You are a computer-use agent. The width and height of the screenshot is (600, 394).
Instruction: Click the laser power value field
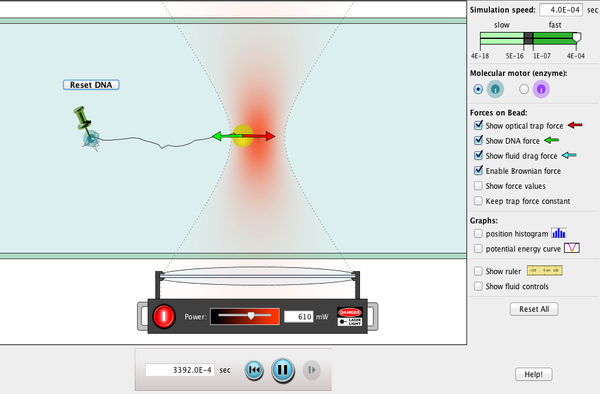click(x=298, y=317)
